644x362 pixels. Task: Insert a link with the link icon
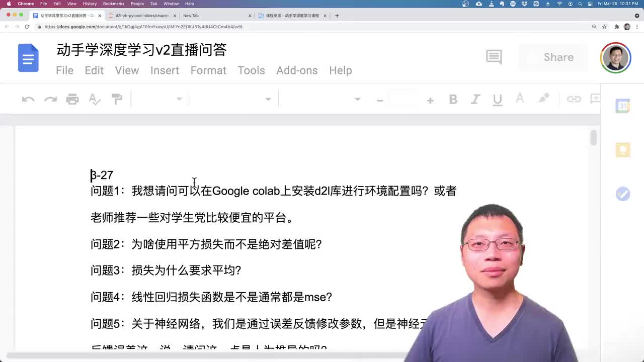tap(574, 99)
